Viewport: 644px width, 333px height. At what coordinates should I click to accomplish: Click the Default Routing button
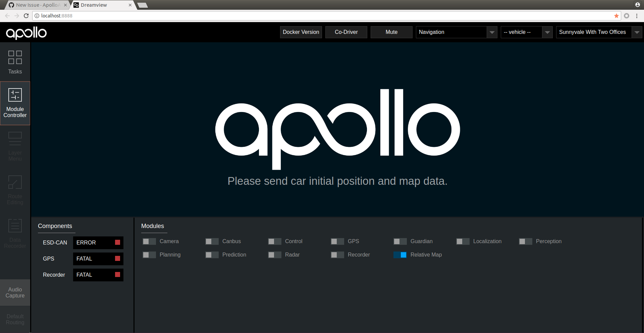15,319
